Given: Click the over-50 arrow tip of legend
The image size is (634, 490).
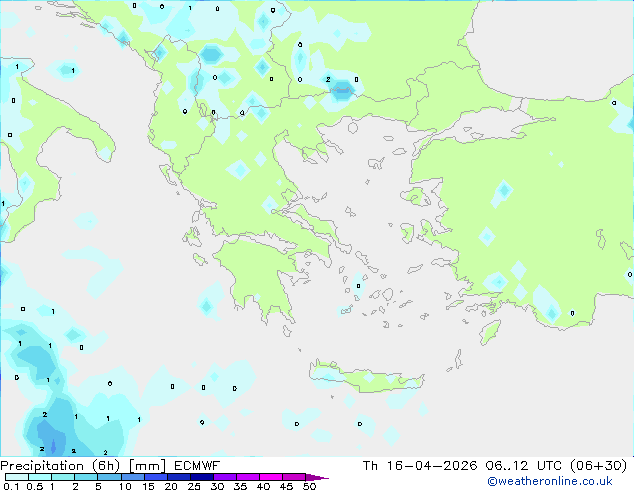Looking at the screenshot, I should tap(317, 477).
